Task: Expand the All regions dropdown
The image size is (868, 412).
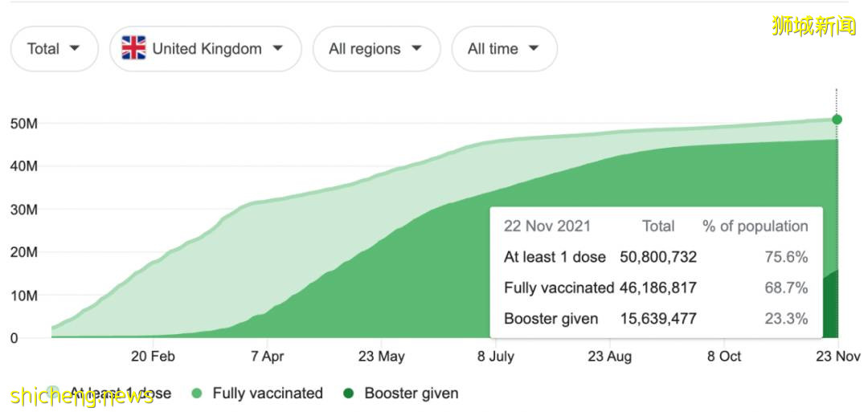Action: tap(375, 49)
